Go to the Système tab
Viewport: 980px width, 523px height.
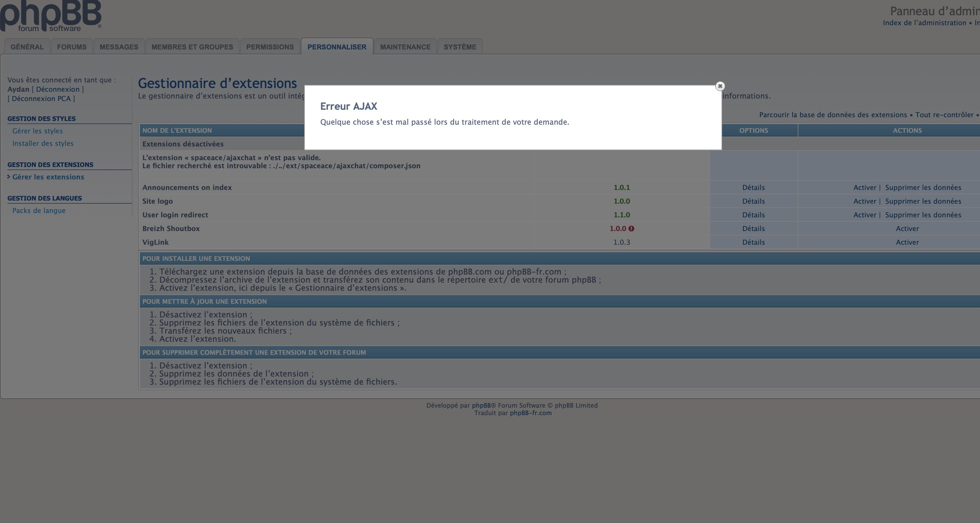point(460,47)
